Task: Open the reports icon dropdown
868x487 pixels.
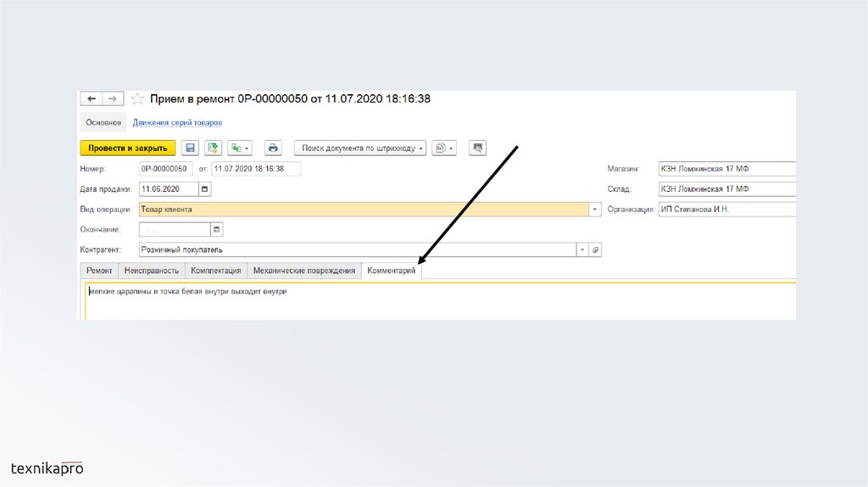Action: click(444, 148)
